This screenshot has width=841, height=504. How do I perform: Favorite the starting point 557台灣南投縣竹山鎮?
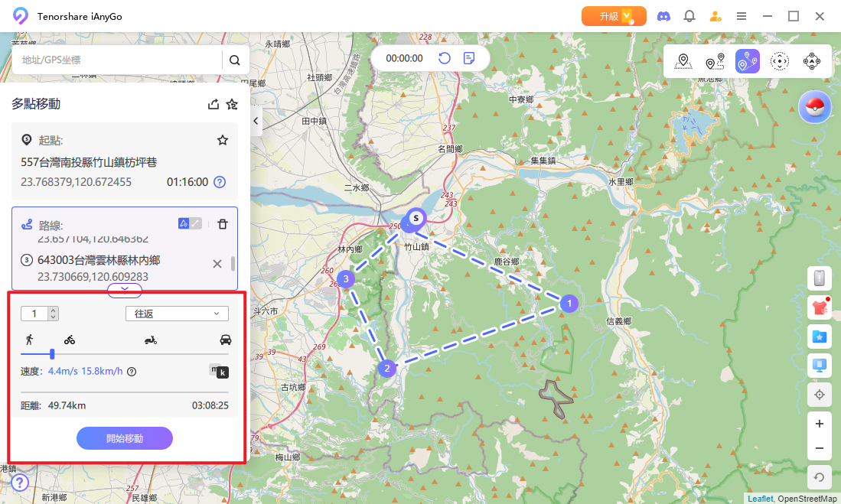point(223,141)
